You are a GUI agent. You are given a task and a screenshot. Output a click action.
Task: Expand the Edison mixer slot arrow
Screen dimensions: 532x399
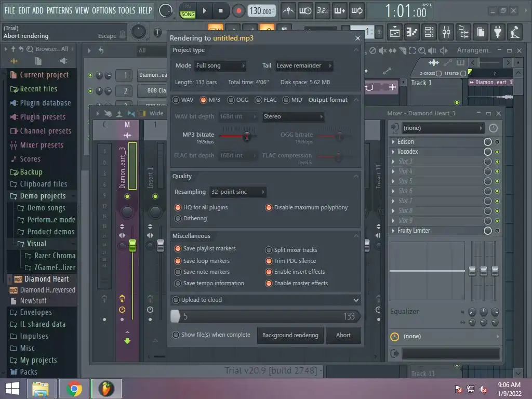(x=393, y=142)
